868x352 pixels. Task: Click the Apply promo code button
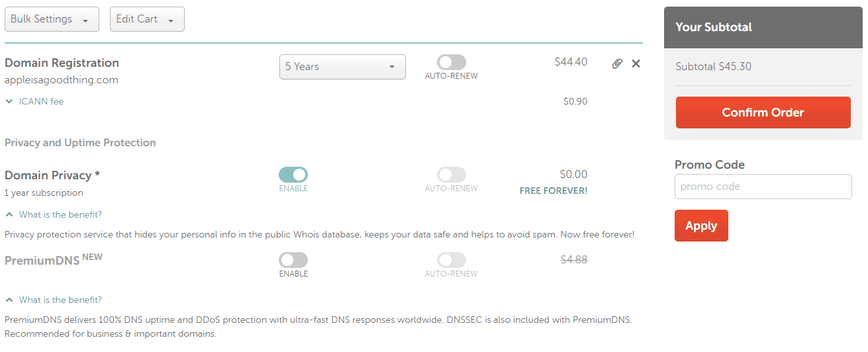coord(701,226)
